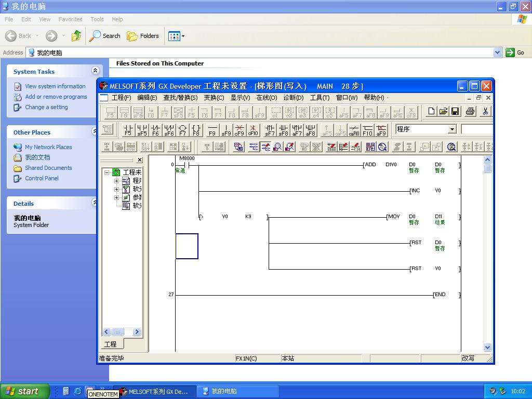The width and height of the screenshot is (532, 399).
Task: Toggle monitor mode magnifier ladder icon
Action: (278, 147)
